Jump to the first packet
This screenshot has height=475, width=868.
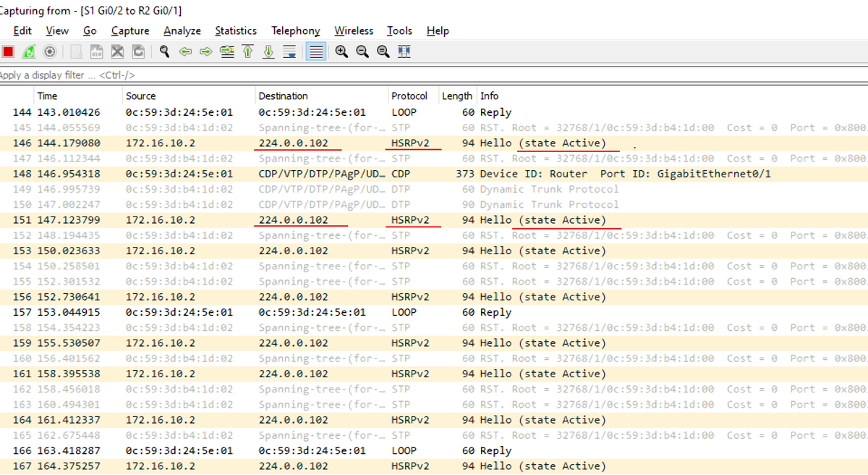pos(247,52)
